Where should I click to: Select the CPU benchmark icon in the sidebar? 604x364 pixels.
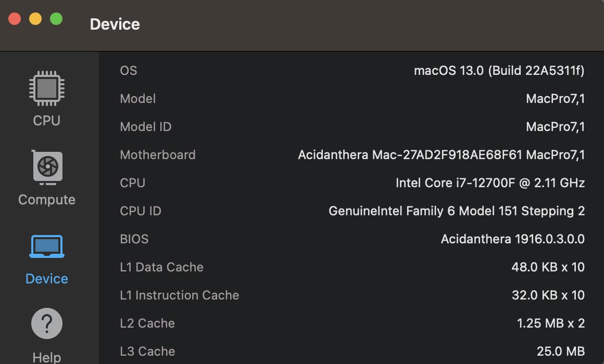[46, 89]
